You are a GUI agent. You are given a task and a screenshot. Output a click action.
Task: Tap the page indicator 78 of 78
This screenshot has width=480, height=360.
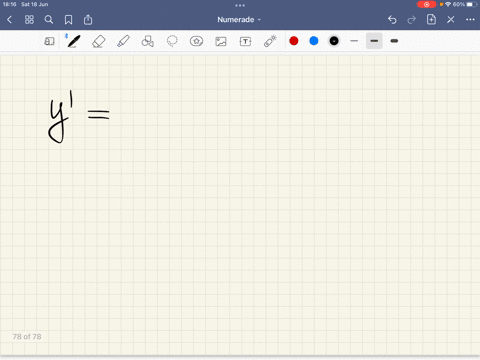point(27,337)
